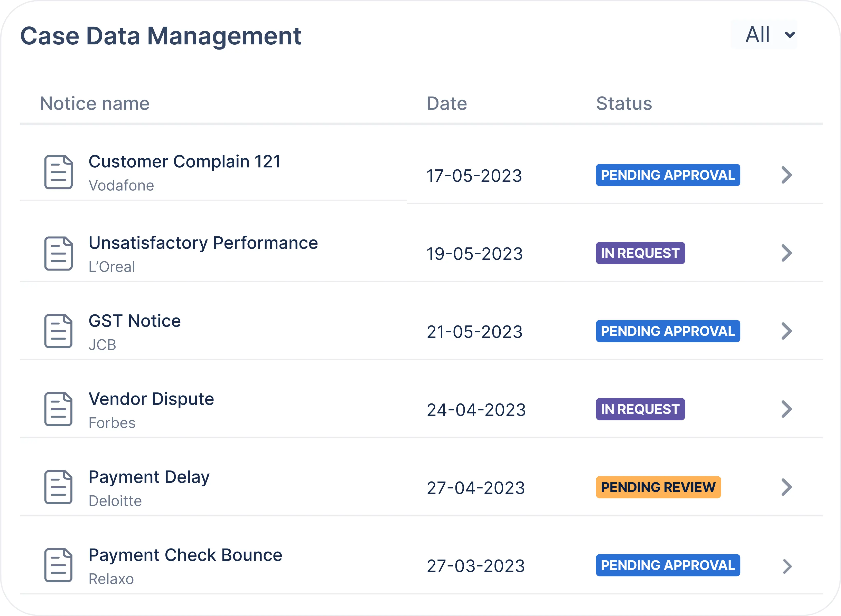The image size is (841, 616).
Task: Click the In Request badge for Forbes
Action: click(x=640, y=409)
